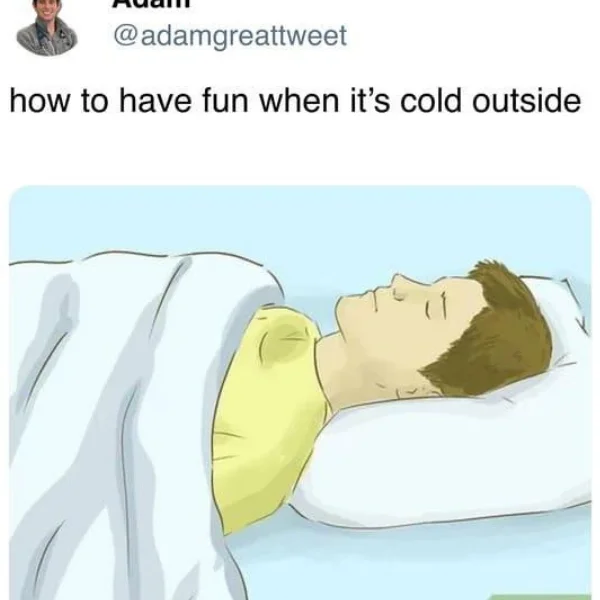
Task: Click the partially visible Adam display name
Action: click(152, 4)
